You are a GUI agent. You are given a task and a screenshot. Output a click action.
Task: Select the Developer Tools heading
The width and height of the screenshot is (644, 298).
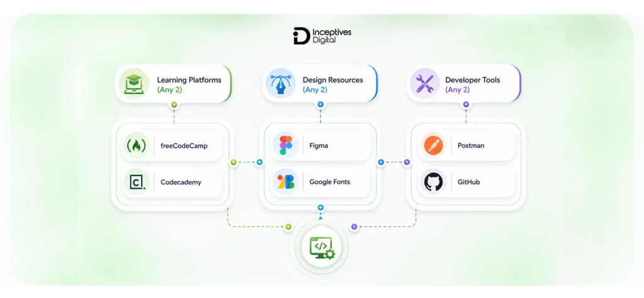tap(472, 80)
